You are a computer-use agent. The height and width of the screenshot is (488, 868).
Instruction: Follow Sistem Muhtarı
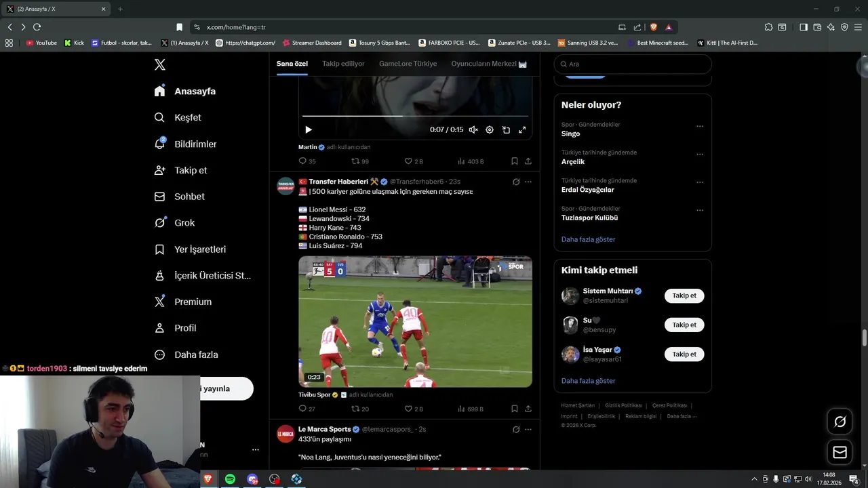pyautogui.click(x=684, y=296)
